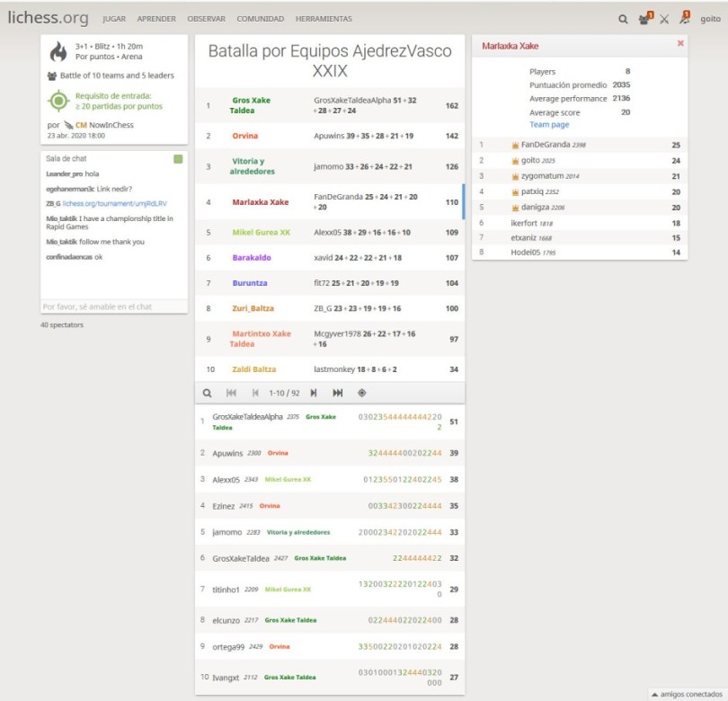
Task: Open player FanDeGranda in team list
Action: pyautogui.click(x=546, y=145)
